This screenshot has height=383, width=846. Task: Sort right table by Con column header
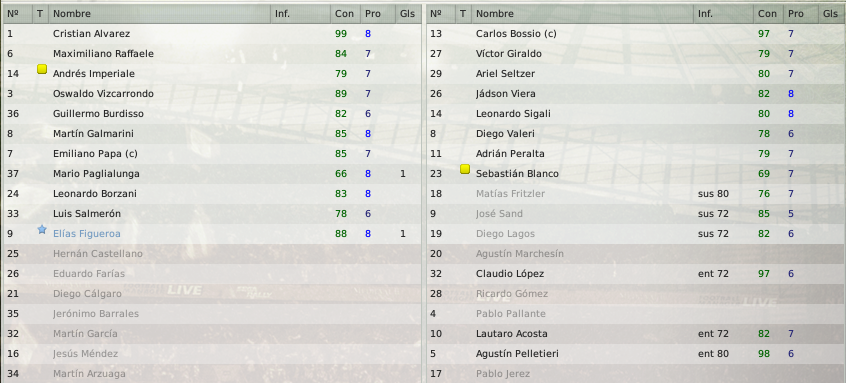(x=768, y=13)
